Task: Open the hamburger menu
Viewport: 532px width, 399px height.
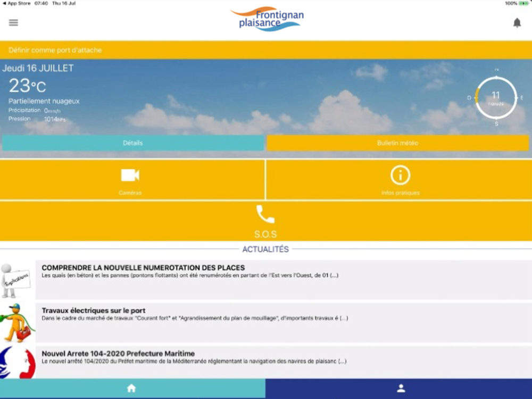Action: [14, 23]
